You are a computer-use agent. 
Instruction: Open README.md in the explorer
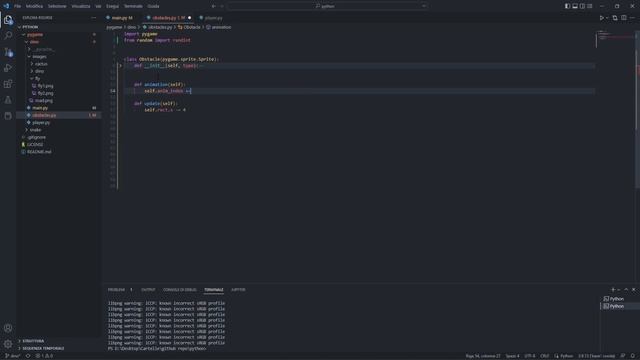coord(39,152)
